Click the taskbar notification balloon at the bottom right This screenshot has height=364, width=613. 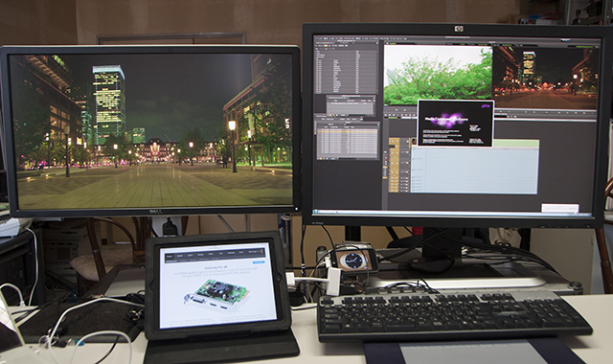559,208
